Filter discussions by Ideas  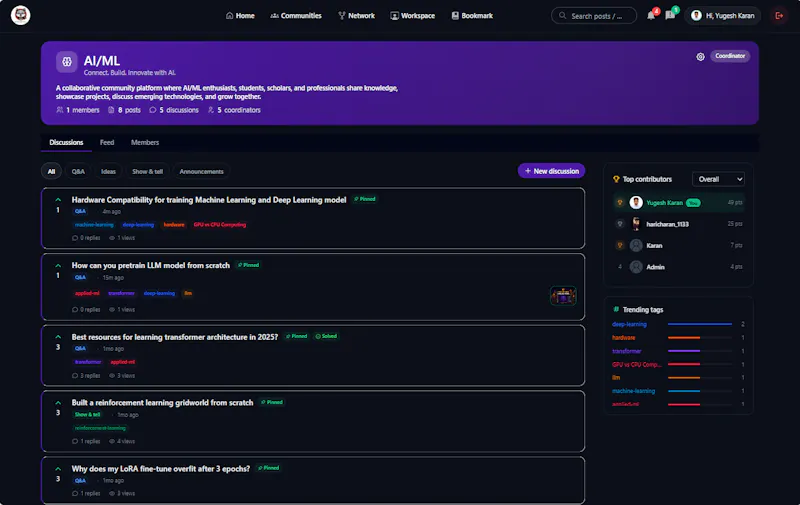point(108,171)
